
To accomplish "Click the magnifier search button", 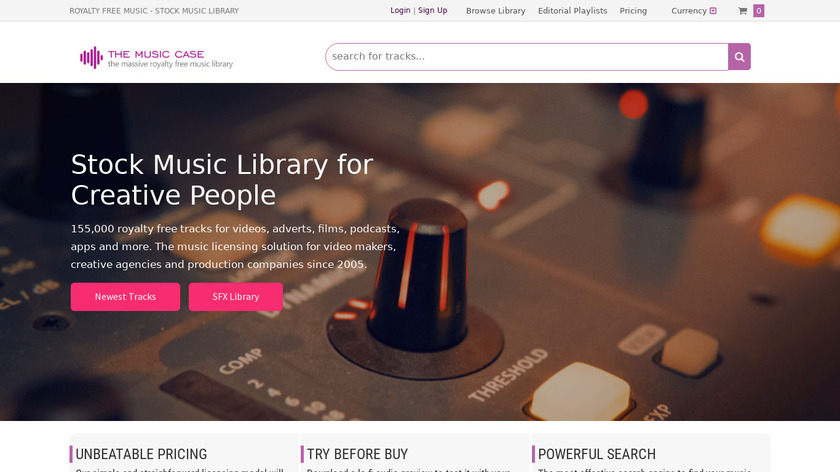I will (x=739, y=57).
